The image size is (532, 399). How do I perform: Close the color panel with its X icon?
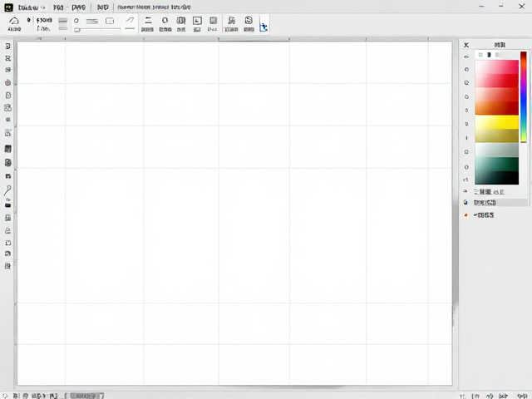466,45
